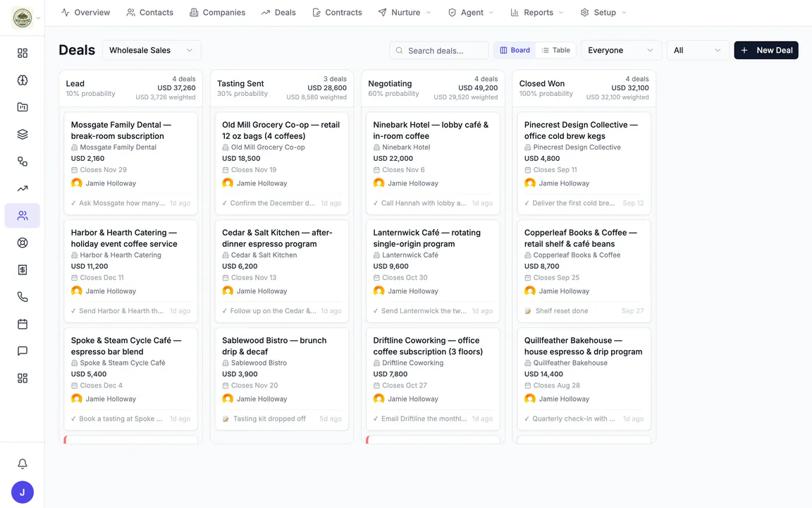Open Sablewood Bistro brunch drip deal
Screen dimensions: 812x508
click(282, 379)
